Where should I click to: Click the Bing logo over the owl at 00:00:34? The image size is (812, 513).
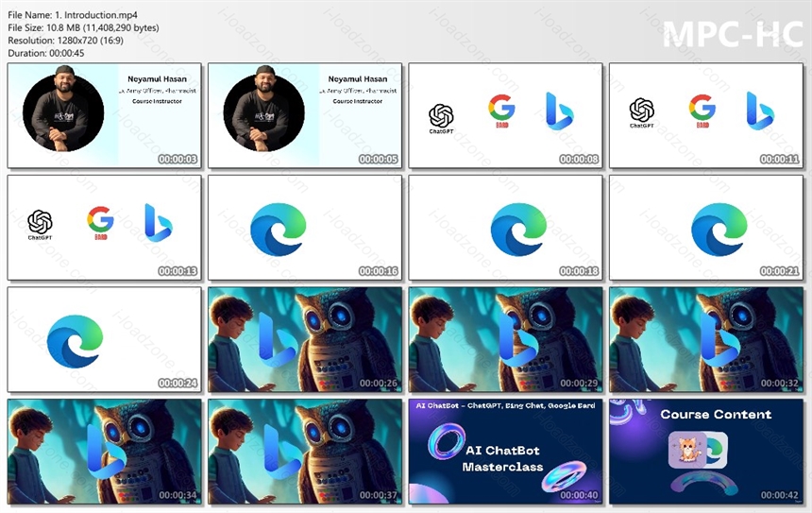click(x=106, y=452)
